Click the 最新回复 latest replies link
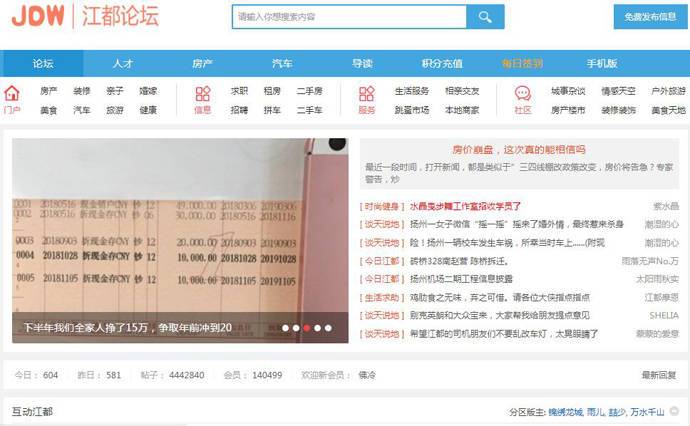Viewport: 690px width, 426px height. click(659, 375)
